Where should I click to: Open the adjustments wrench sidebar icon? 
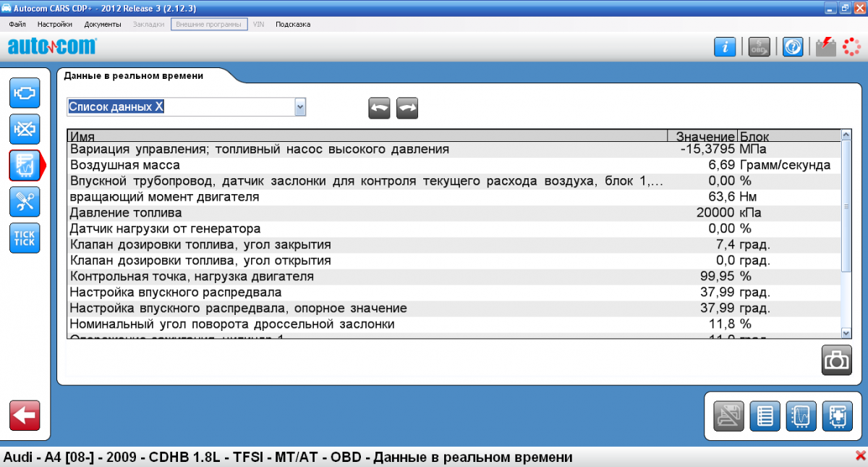[x=25, y=202]
